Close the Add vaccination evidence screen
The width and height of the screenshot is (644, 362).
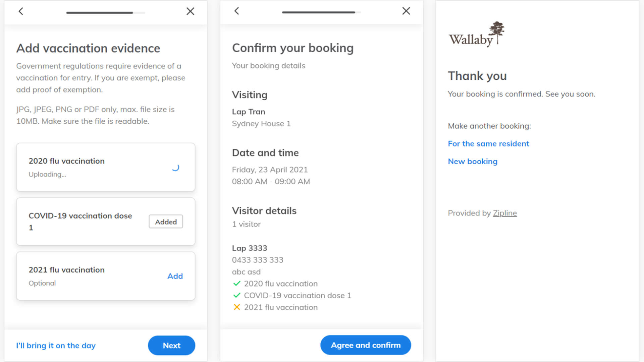[190, 11]
